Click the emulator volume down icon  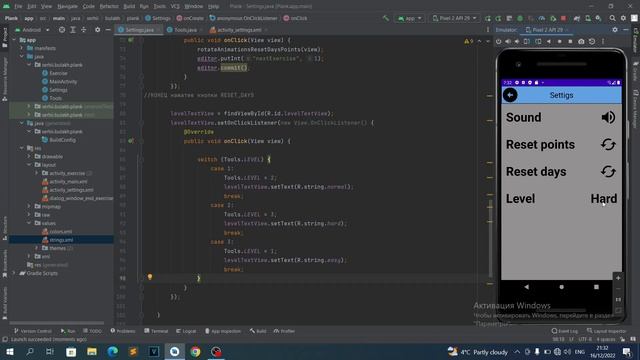(517, 41)
